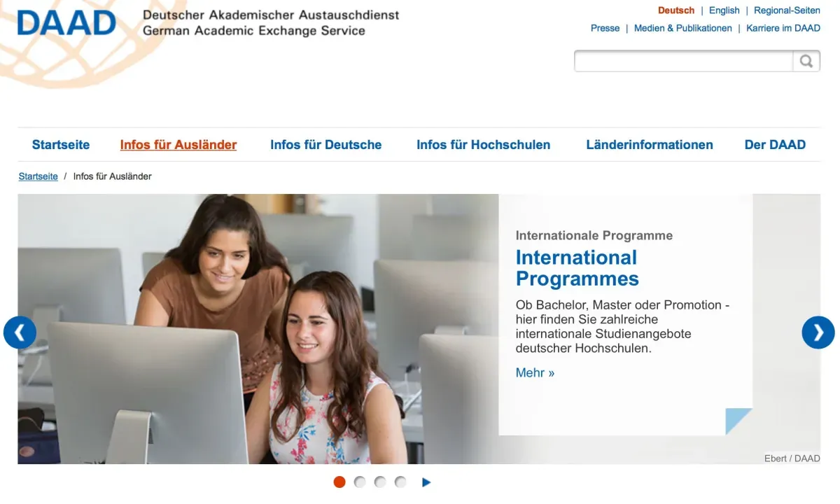This screenshot has height=504, width=840.
Task: Click the DAAD logo
Action: click(66, 22)
